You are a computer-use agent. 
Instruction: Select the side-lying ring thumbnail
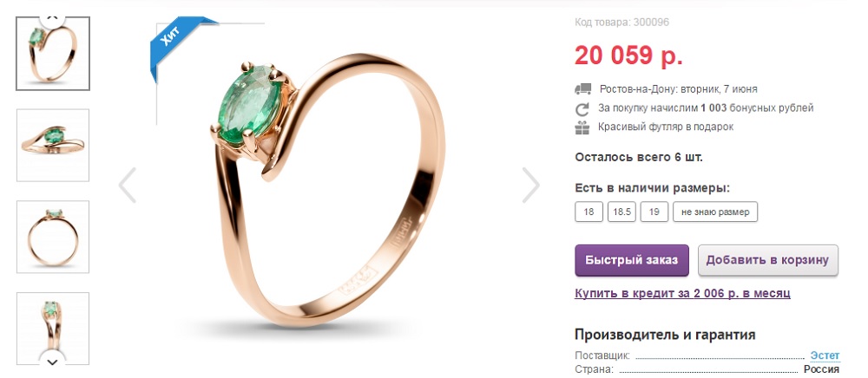(x=53, y=146)
